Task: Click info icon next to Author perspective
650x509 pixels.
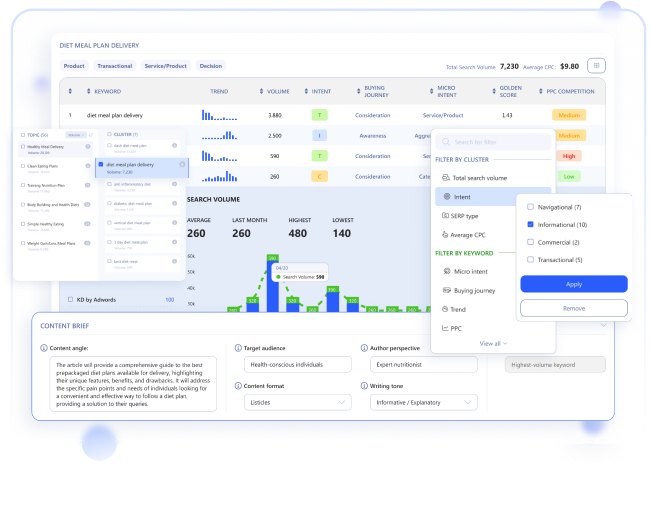Action: (x=364, y=348)
